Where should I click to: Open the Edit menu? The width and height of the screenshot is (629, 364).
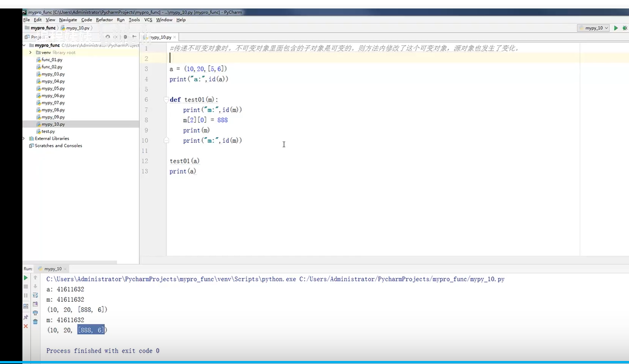38,19
